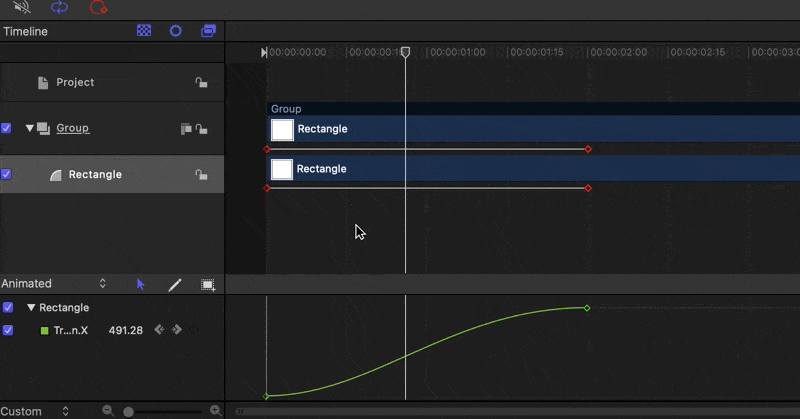The width and height of the screenshot is (800, 419).
Task: Uncheck Rectangle checkbox in keyframe editor
Action: point(8,307)
